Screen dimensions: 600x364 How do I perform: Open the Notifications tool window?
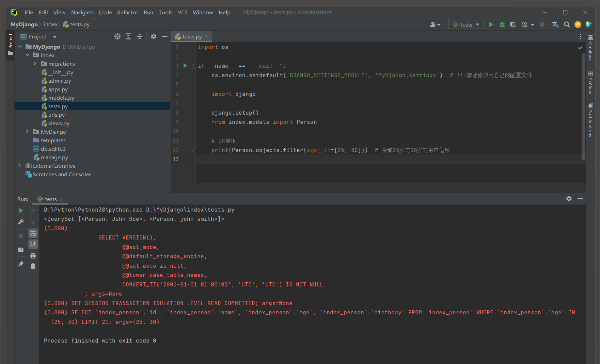click(590, 120)
